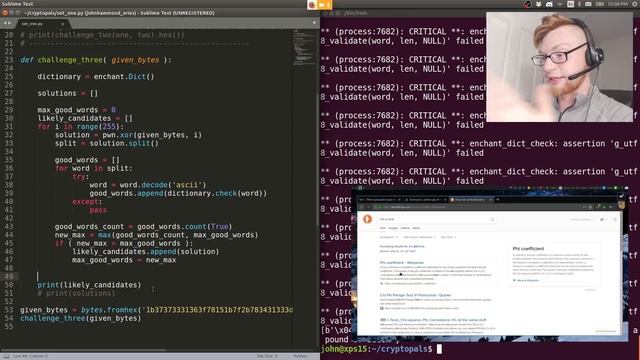Viewport: 640px width, 360px height.
Task: Open the clock showing 10:08 PM
Action: (x=617, y=4)
